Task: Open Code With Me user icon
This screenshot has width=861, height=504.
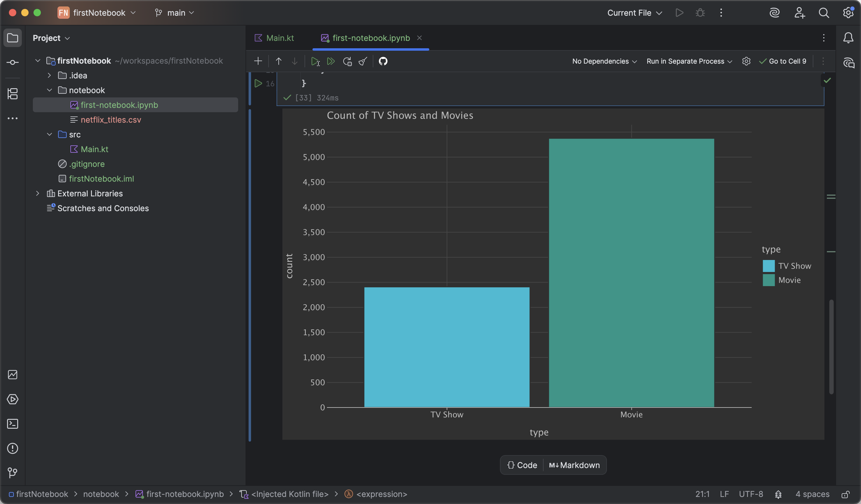Action: (x=799, y=13)
